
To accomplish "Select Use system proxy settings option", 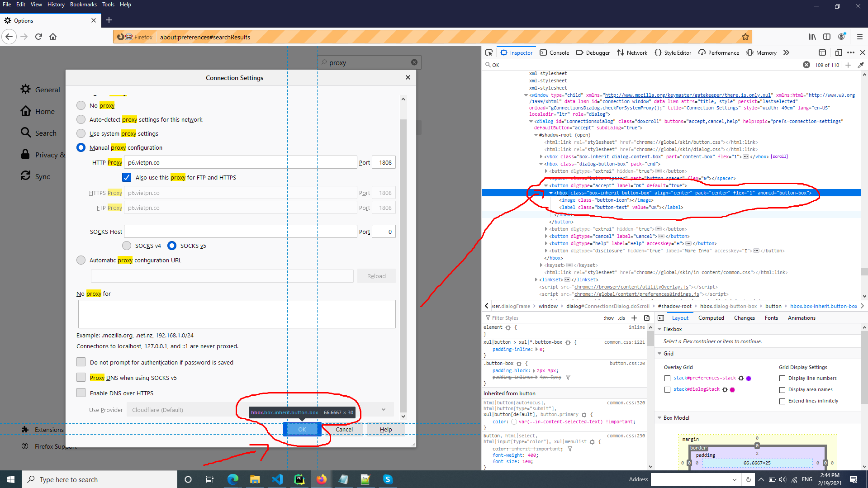I will coord(81,133).
